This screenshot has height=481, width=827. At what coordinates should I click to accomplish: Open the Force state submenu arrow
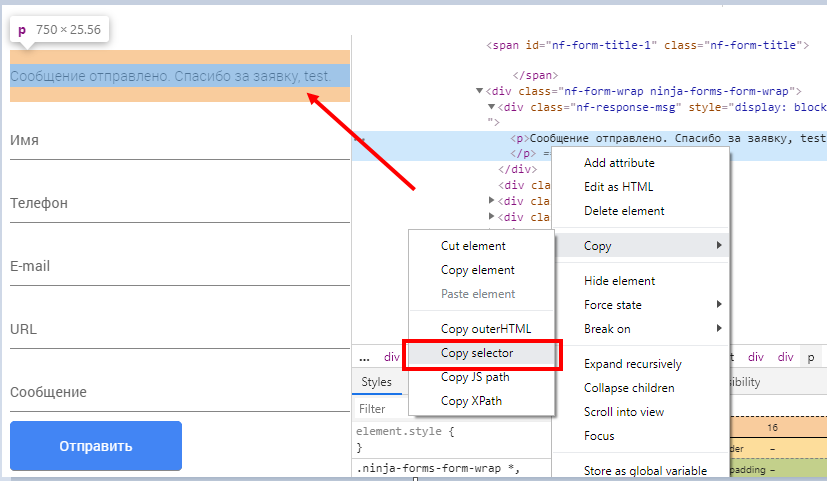(719, 305)
